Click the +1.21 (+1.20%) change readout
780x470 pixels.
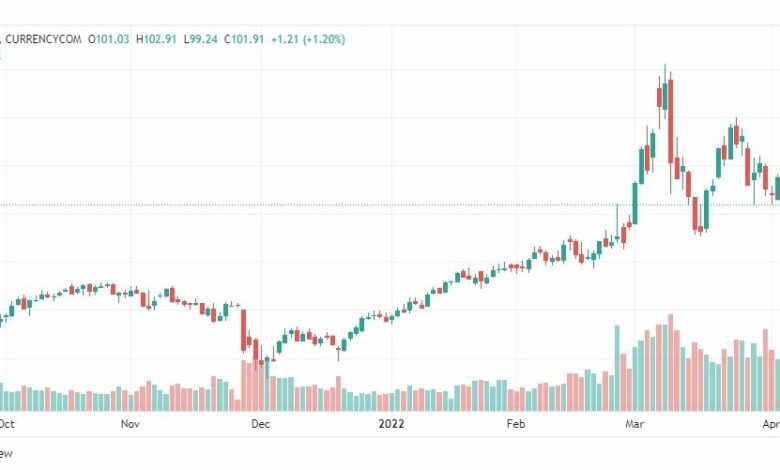click(308, 39)
